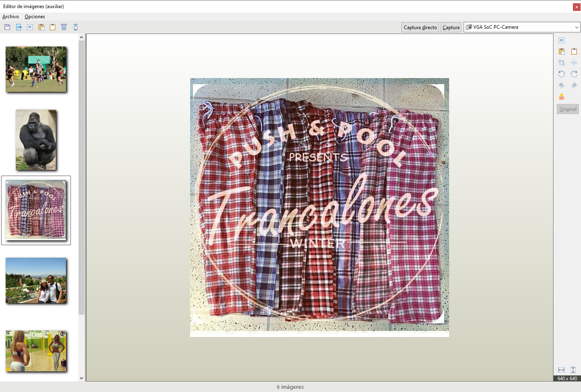Click the Captura button
The height and width of the screenshot is (392, 581).
(x=451, y=27)
